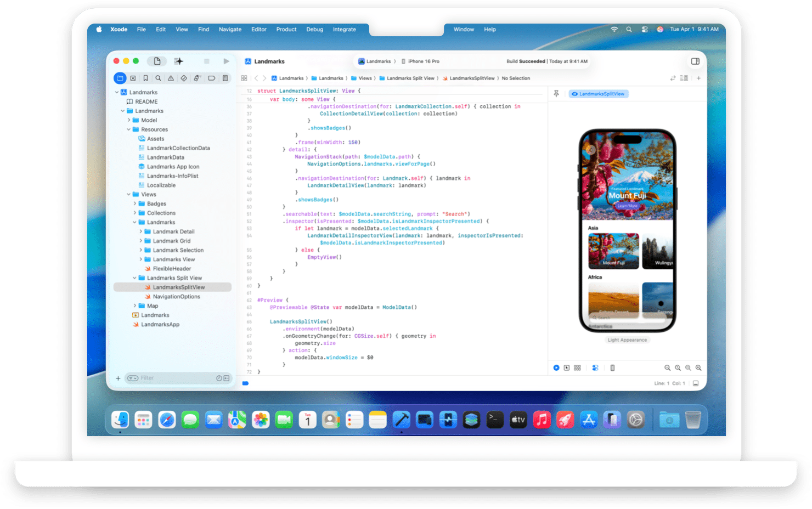
Task: Open the Editor menu
Action: tap(259, 30)
